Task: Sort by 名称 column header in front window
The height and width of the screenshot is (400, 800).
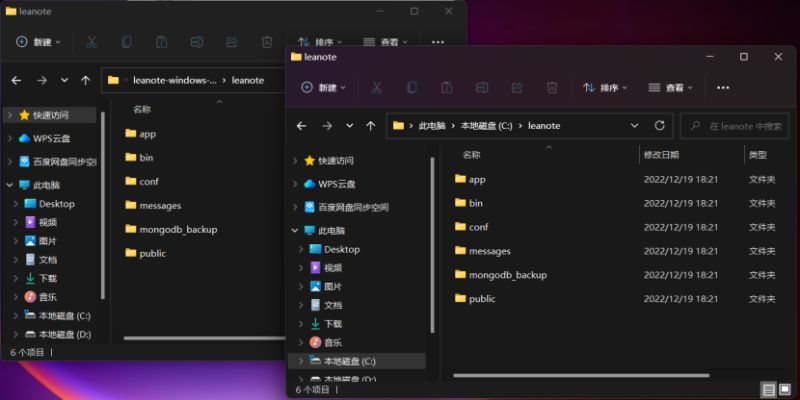Action: [x=471, y=155]
